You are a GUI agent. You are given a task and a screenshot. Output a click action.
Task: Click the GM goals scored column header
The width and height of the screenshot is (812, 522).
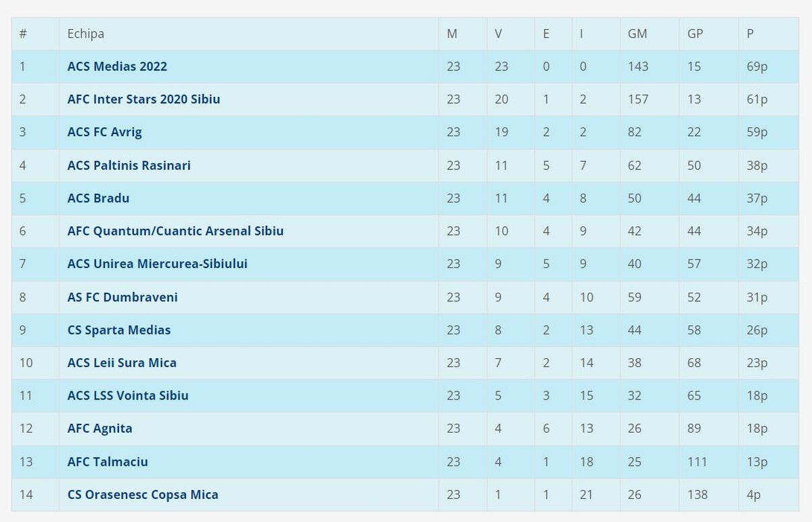pos(637,33)
